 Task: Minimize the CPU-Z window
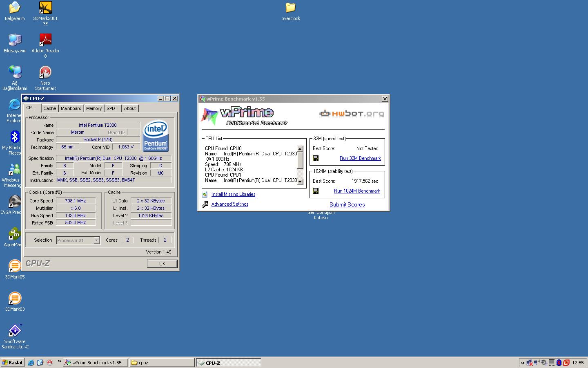160,99
